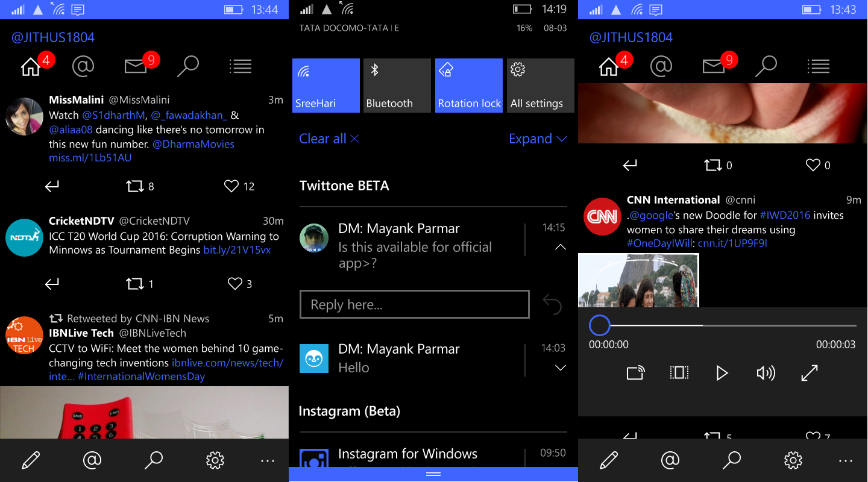Tap action center bottom drag handle
This screenshot has width=868, height=482.
coord(433,474)
